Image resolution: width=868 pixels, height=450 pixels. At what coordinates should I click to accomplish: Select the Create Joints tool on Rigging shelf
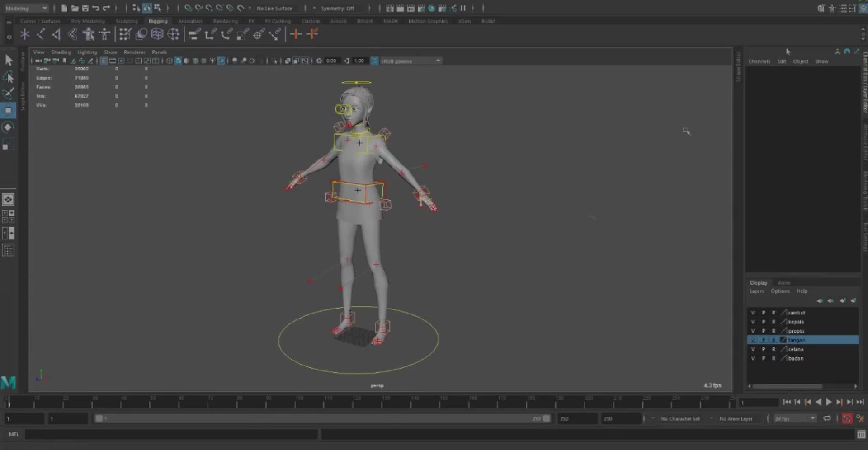pos(41,34)
